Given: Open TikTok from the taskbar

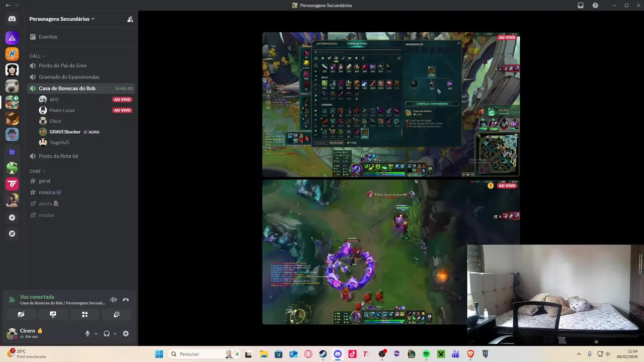Looking at the screenshot, I should 352,354.
